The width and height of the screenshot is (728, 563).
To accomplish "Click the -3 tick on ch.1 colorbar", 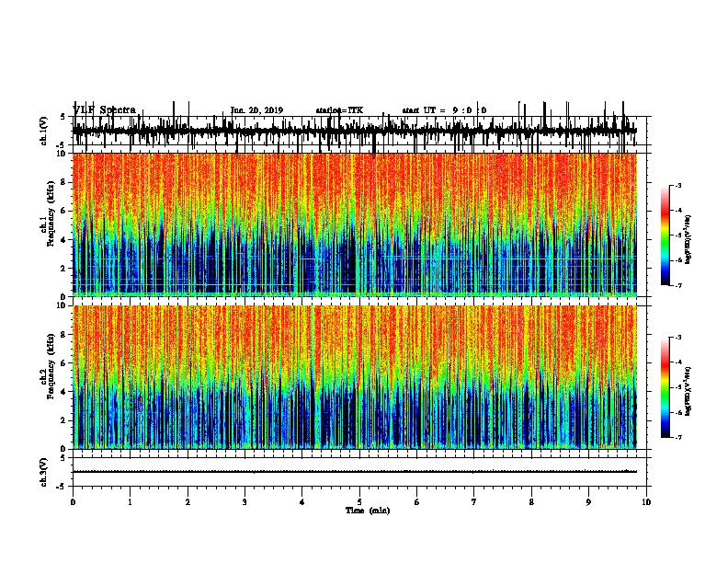I will click(678, 185).
